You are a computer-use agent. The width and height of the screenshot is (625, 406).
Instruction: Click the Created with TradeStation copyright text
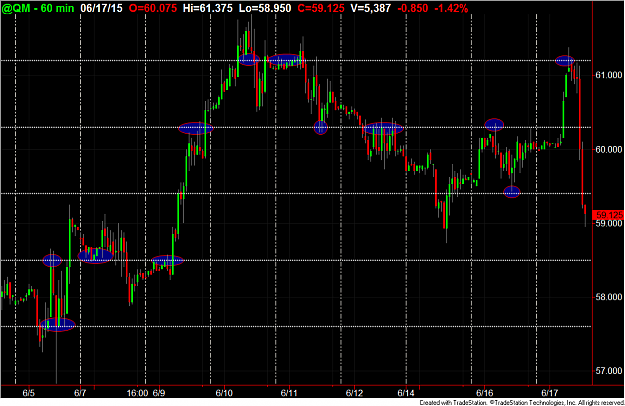point(522,403)
